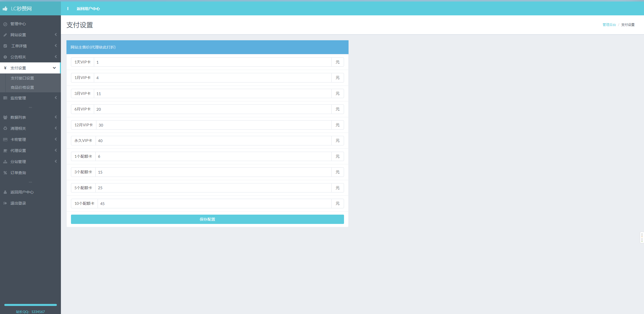This screenshot has width=644, height=314.
Task: Open the 支付接口设置 submenu item
Action: (x=22, y=78)
